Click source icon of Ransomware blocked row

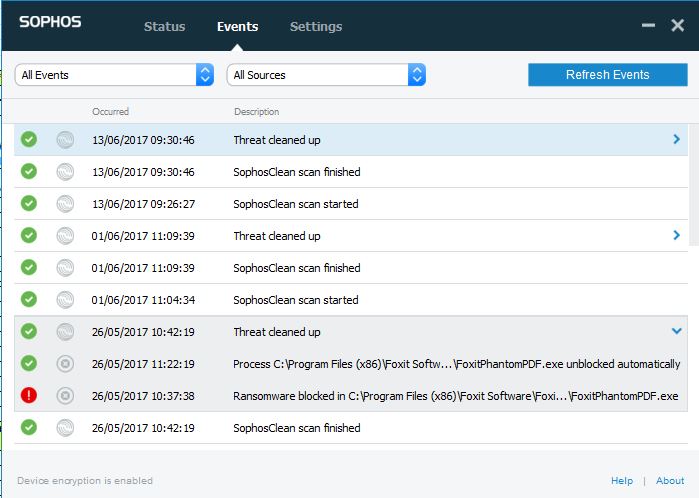65,395
